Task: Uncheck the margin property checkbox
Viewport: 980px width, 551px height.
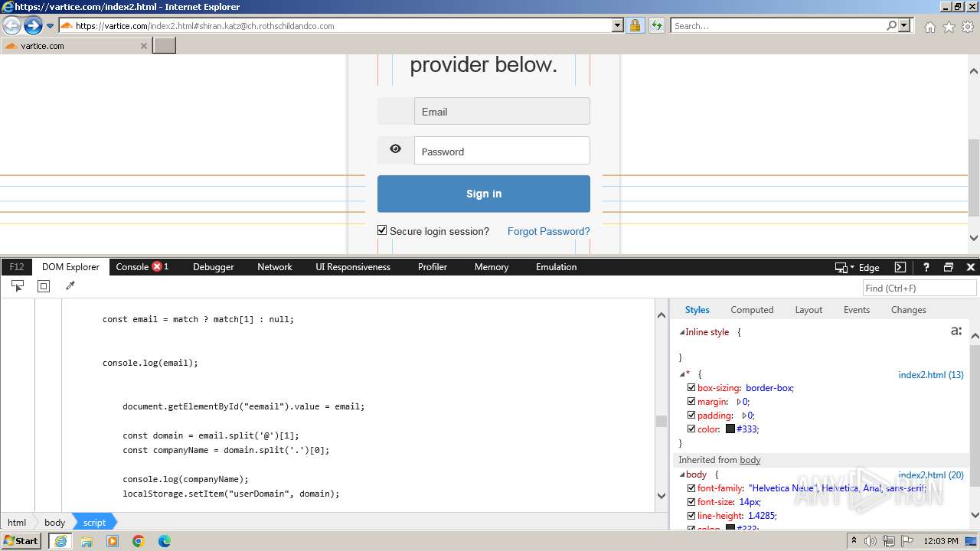Action: click(x=691, y=402)
